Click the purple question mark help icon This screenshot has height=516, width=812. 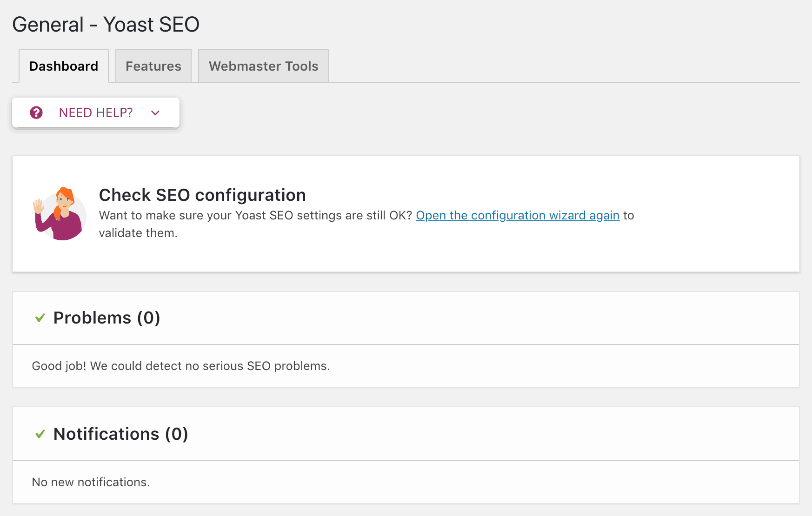(x=36, y=112)
